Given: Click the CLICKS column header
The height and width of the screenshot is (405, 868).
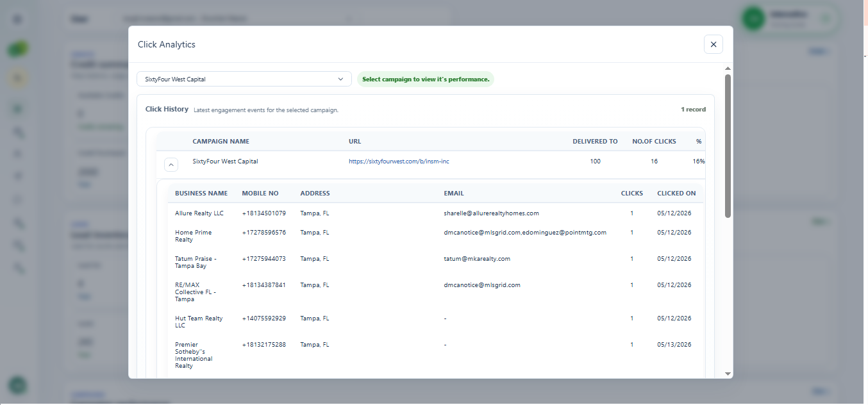Looking at the screenshot, I should [x=632, y=194].
